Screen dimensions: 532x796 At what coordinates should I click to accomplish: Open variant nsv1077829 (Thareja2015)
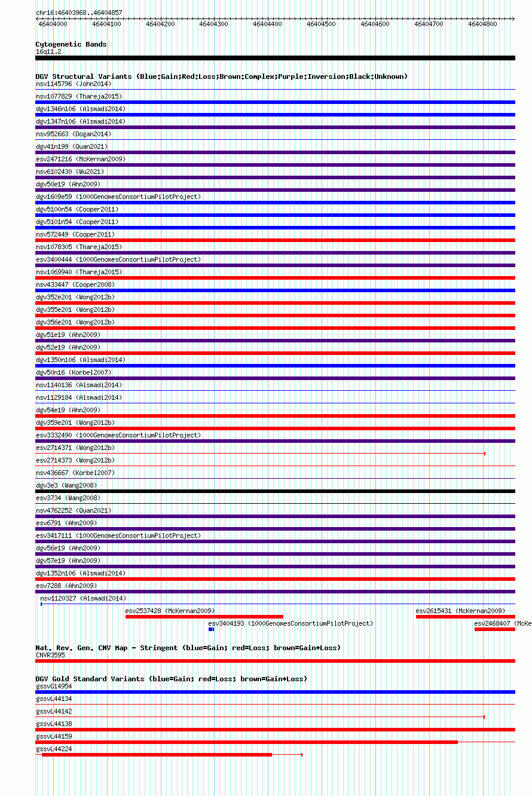click(79, 96)
